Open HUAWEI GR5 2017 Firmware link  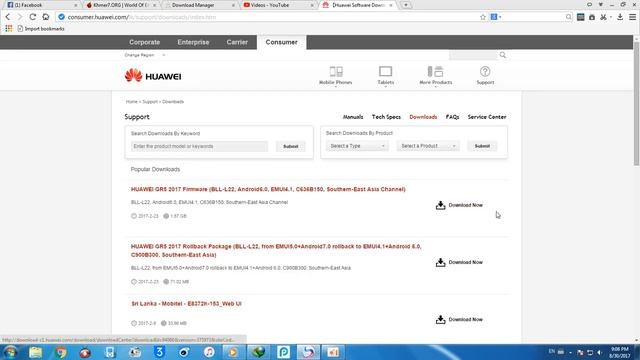coord(268,189)
